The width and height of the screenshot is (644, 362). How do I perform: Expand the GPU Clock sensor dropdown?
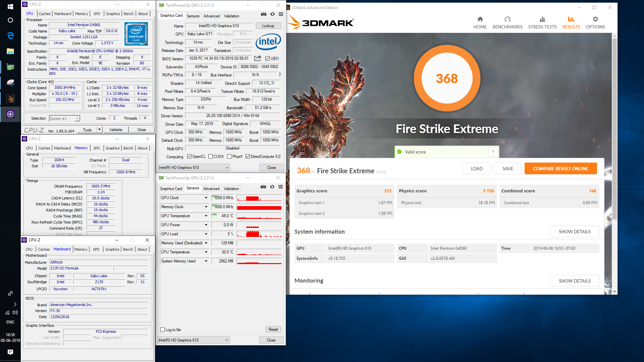click(206, 198)
